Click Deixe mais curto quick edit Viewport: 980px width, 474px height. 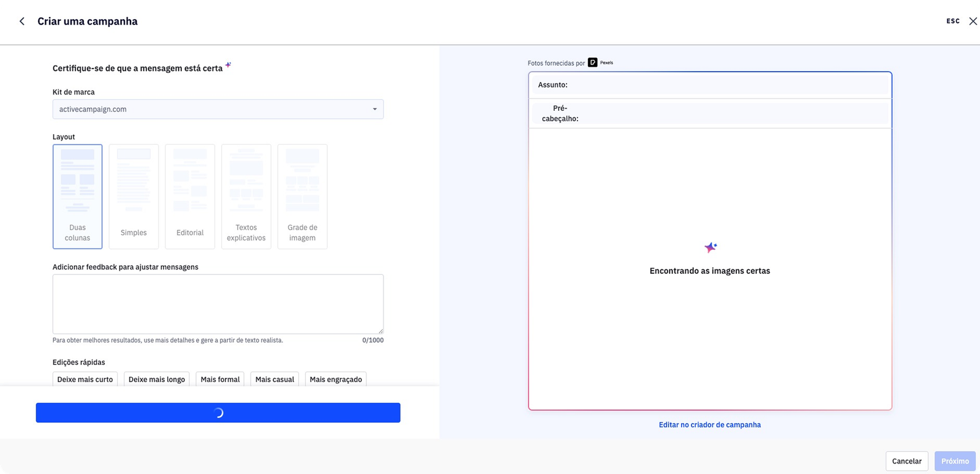coord(85,379)
